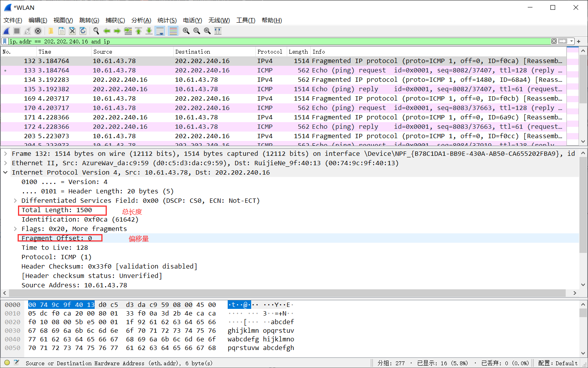The height and width of the screenshot is (368, 588).
Task: Jump to the last packet
Action: coord(149,31)
